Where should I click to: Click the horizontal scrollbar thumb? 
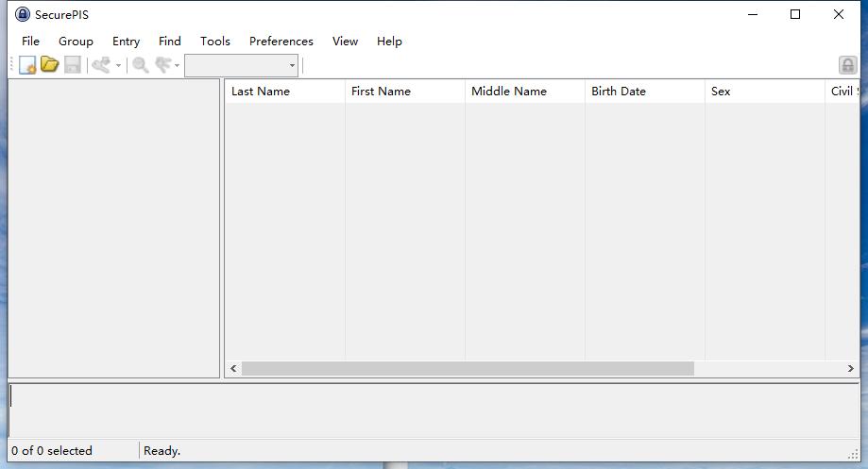click(x=468, y=369)
